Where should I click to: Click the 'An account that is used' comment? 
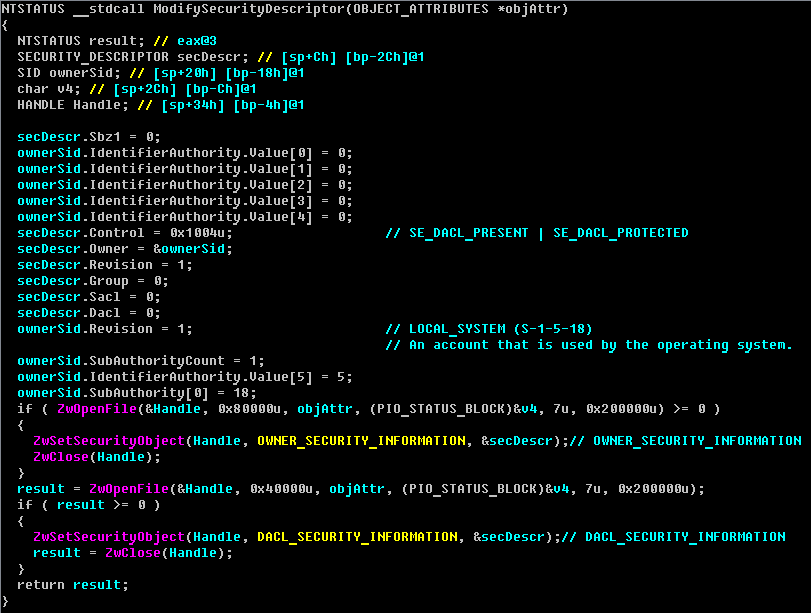pos(589,346)
